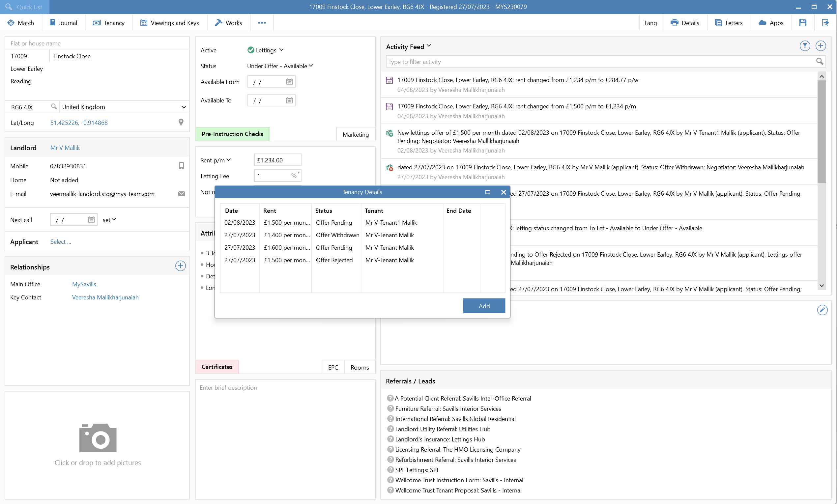
Task: Click Add in the Tenancy Details dialog
Action: point(484,305)
